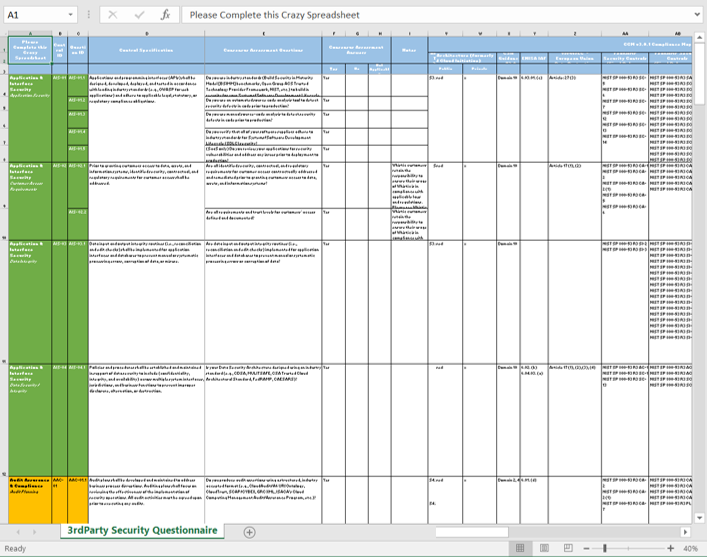The width and height of the screenshot is (707, 557).
Task: Expand the formula bar chevron
Action: pos(698,15)
